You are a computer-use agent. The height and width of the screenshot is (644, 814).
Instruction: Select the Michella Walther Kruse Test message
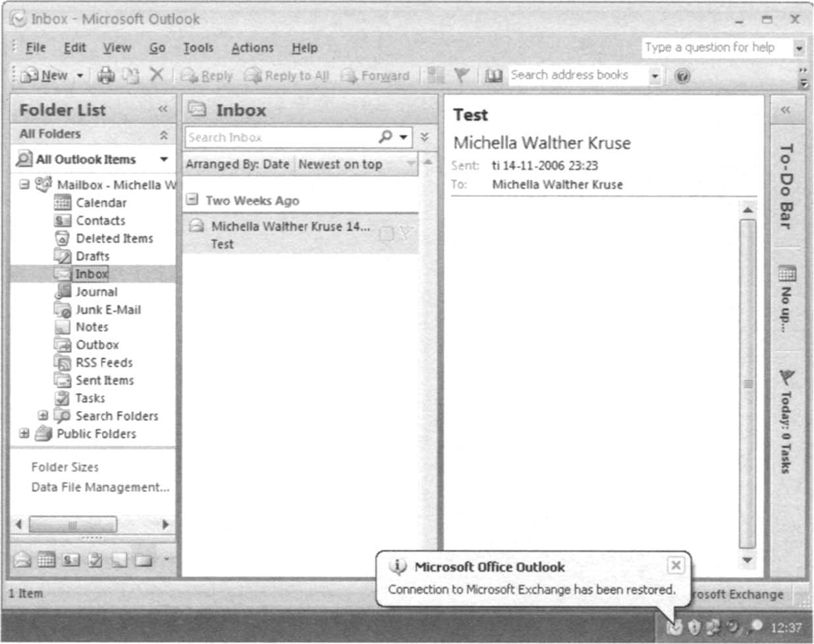[301, 234]
